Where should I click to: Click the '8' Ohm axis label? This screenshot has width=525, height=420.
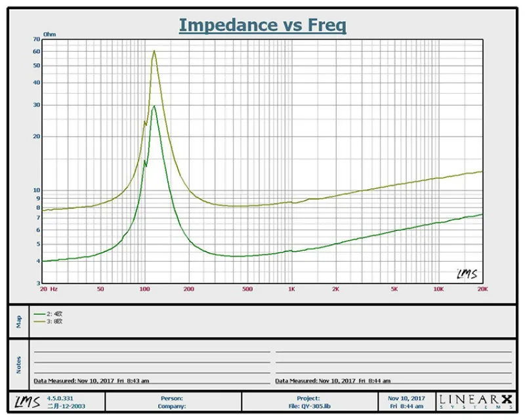[38, 207]
